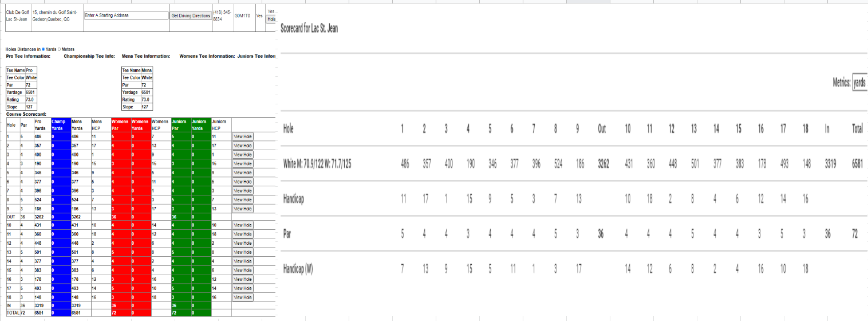Click the blue Champ Yards column header

[60, 124]
